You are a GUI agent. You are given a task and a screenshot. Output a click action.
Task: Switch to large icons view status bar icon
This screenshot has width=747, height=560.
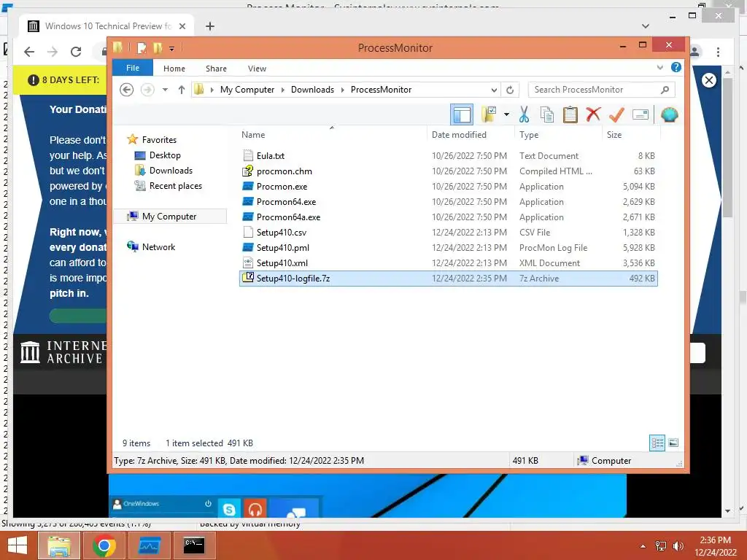[673, 443]
